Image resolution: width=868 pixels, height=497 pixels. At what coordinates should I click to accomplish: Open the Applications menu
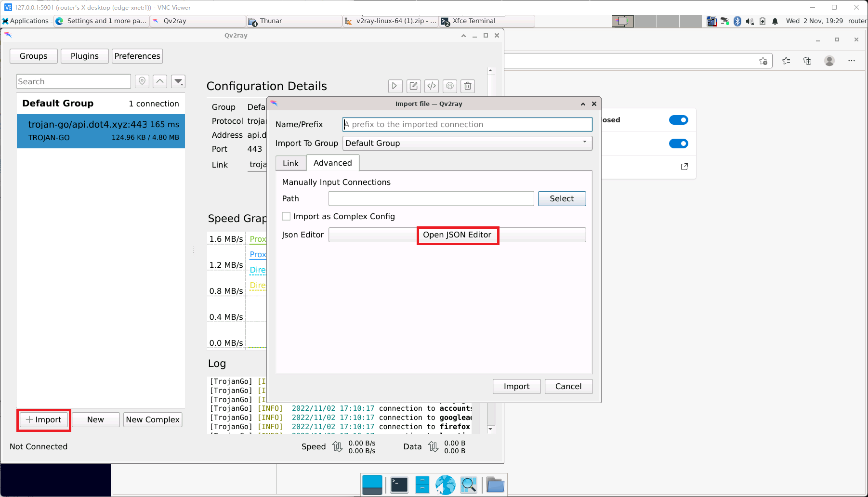(26, 21)
